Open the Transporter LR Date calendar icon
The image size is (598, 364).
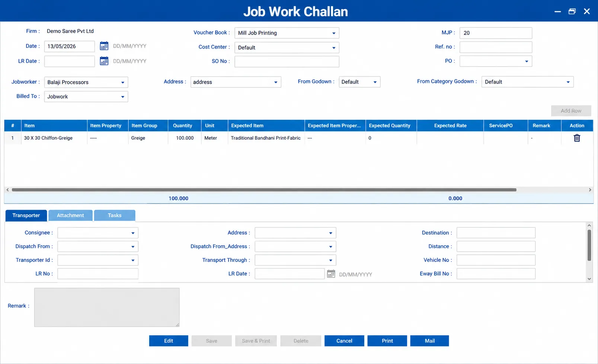331,274
